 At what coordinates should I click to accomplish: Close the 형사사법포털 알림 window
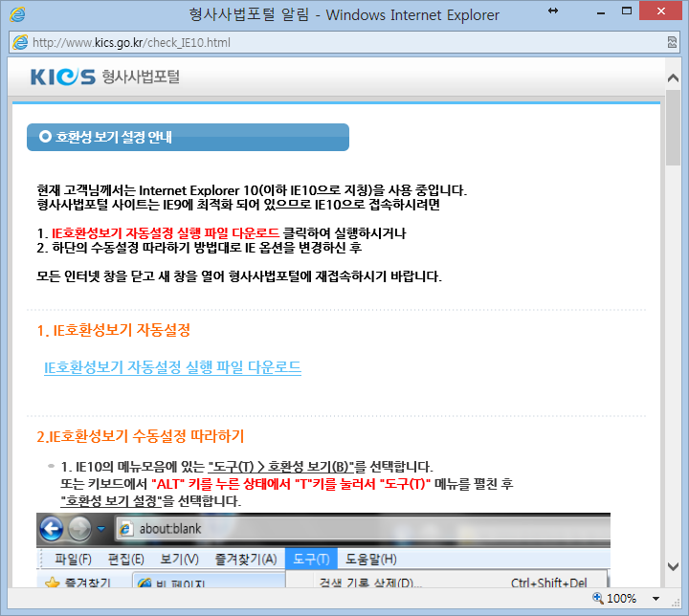pos(660,11)
